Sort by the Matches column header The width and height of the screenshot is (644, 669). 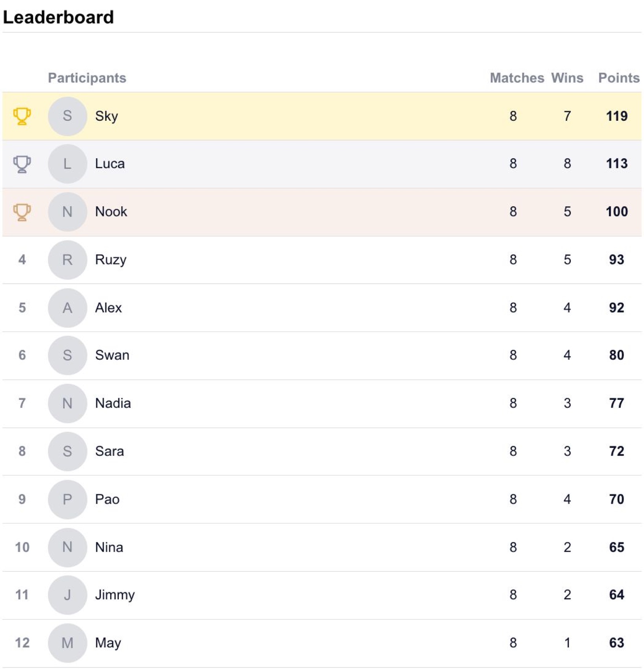pos(517,78)
